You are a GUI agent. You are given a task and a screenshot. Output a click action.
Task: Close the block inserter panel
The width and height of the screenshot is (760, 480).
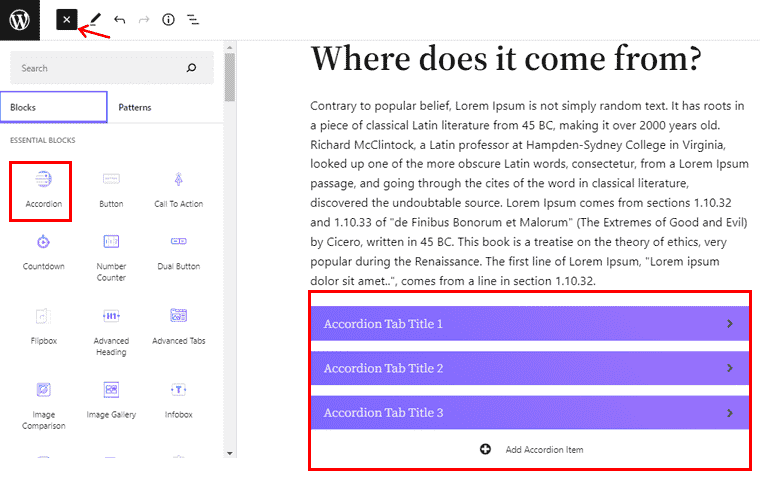coord(67,20)
